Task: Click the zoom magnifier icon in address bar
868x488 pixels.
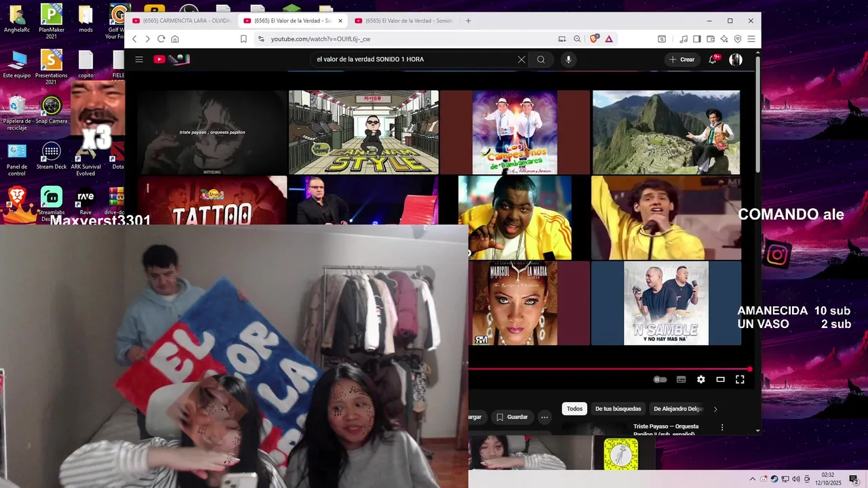Action: point(577,39)
